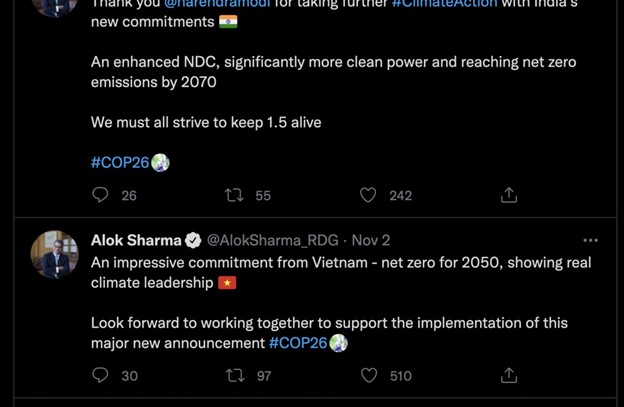The image size is (624, 407).
Task: Retweet the Vietnam commitment tweet
Action: click(x=235, y=375)
